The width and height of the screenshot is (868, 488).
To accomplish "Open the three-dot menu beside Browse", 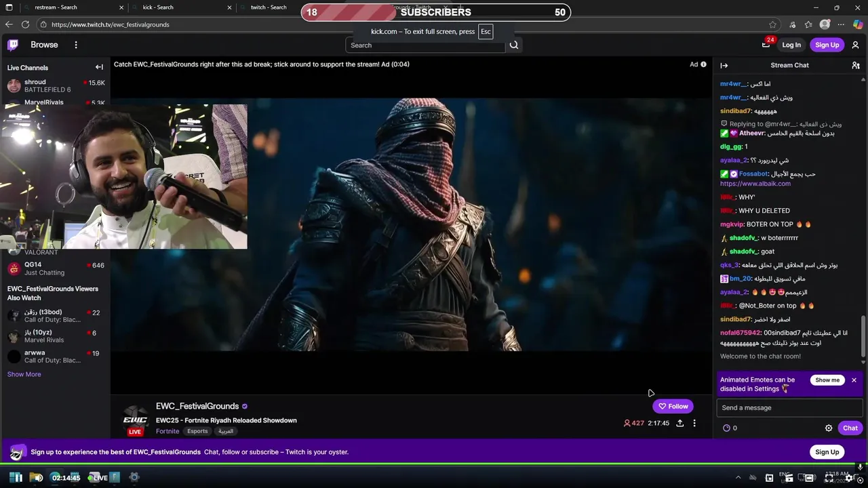I will coord(76,45).
